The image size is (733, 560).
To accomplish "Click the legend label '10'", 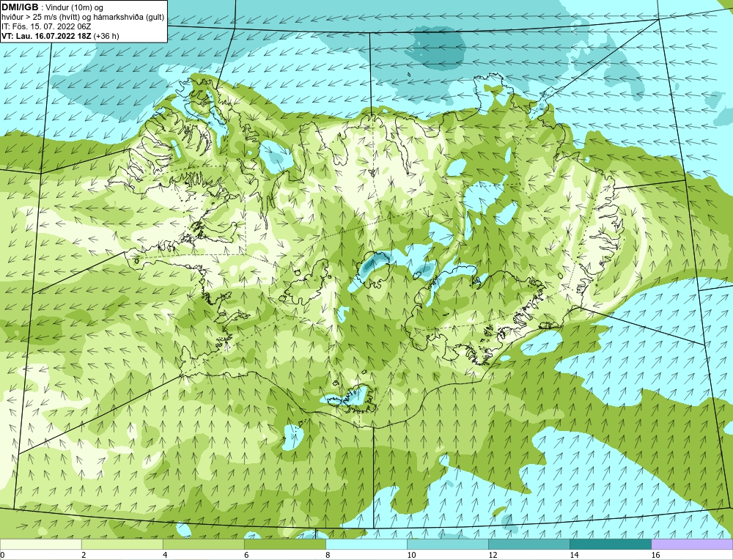I will pyautogui.click(x=411, y=555).
